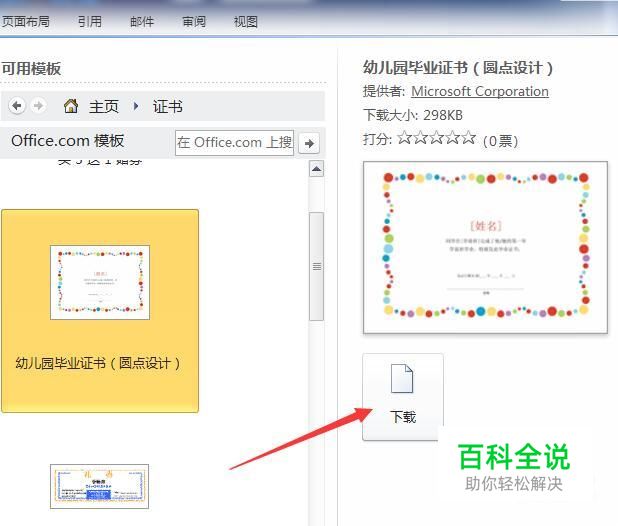Open the 引用 ribbon tab
The image size is (618, 526).
(x=90, y=21)
